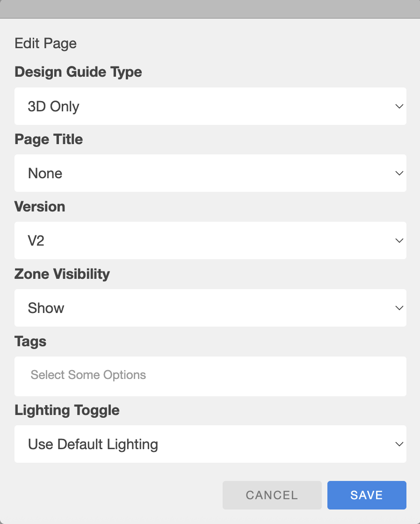Image resolution: width=420 pixels, height=524 pixels.
Task: Click the Lighting Toggle label
Action: coord(67,410)
